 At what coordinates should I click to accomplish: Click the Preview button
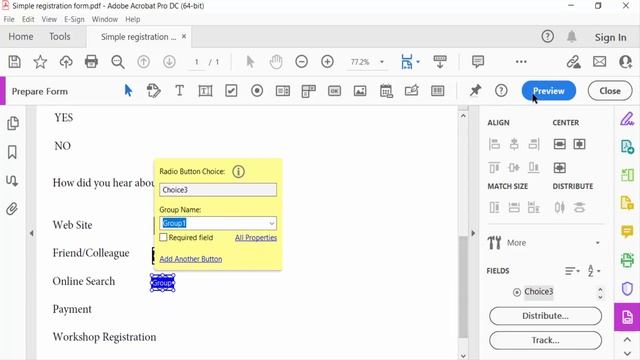[549, 91]
